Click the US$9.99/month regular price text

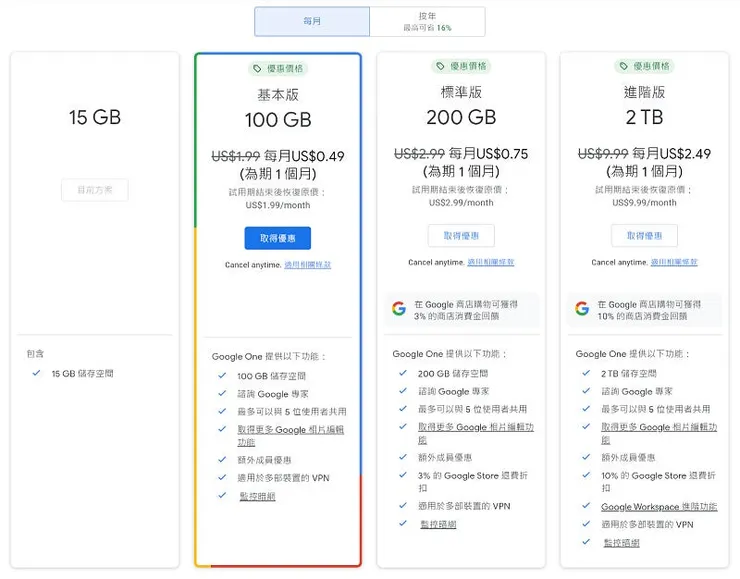(644, 202)
